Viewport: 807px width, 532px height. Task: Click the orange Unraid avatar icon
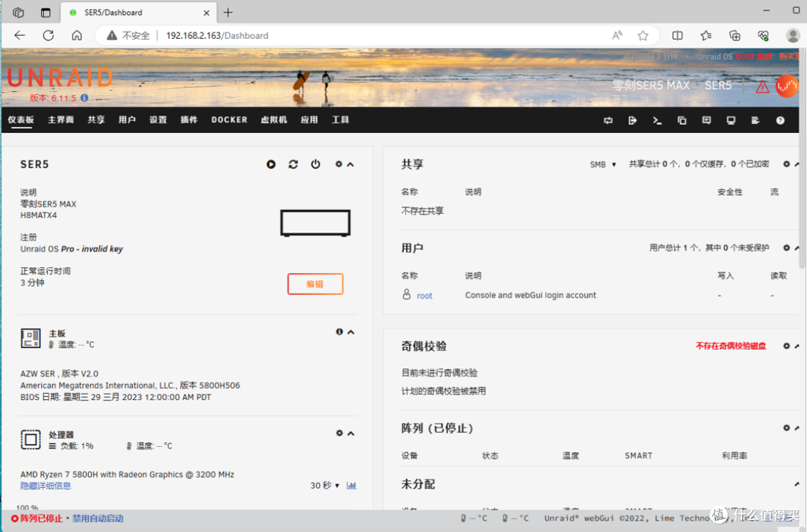pos(787,86)
